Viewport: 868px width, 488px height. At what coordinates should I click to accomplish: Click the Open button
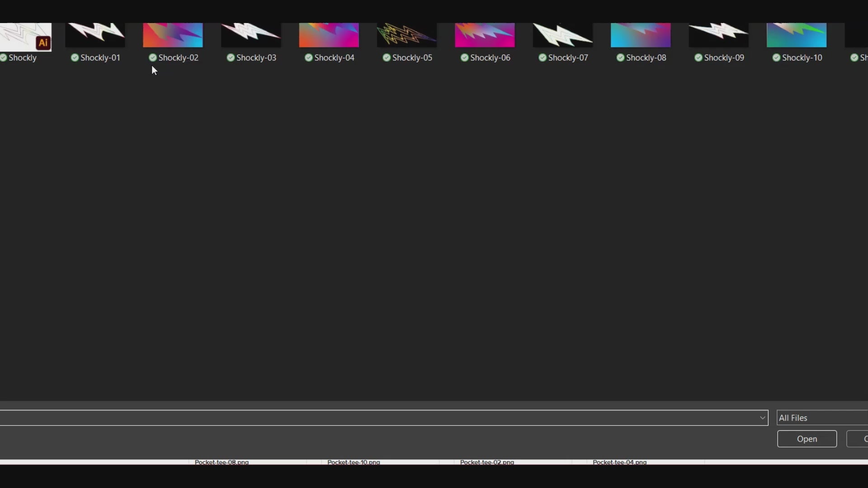(x=807, y=439)
